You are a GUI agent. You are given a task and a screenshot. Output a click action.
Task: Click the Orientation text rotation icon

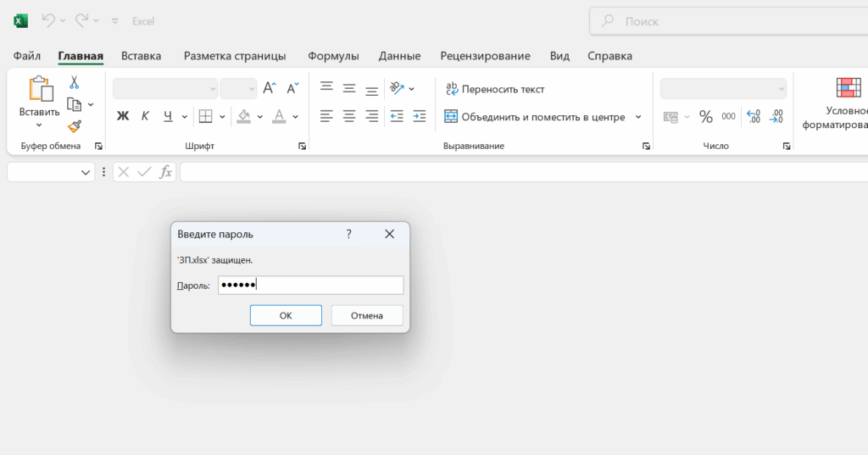pos(398,88)
